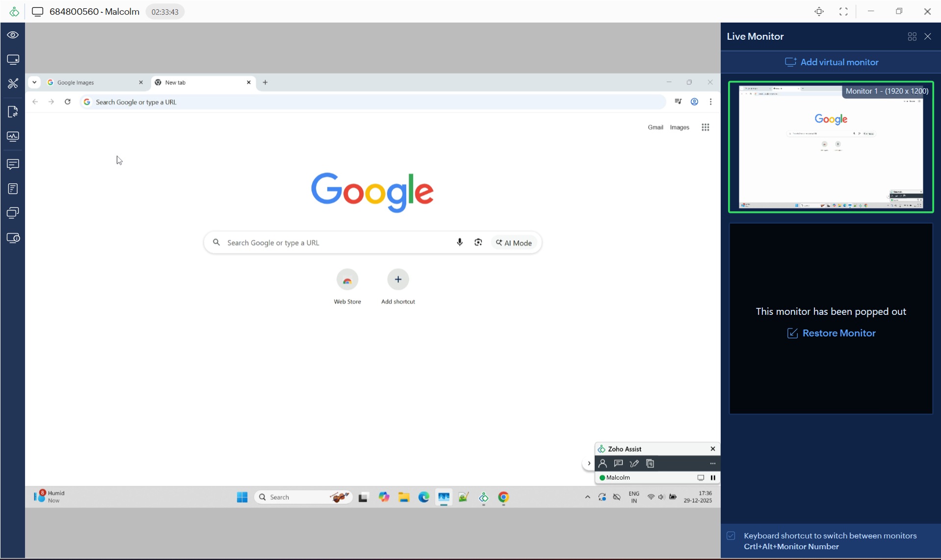Open Microsoft Edge from the taskbar

pyautogui.click(x=424, y=497)
